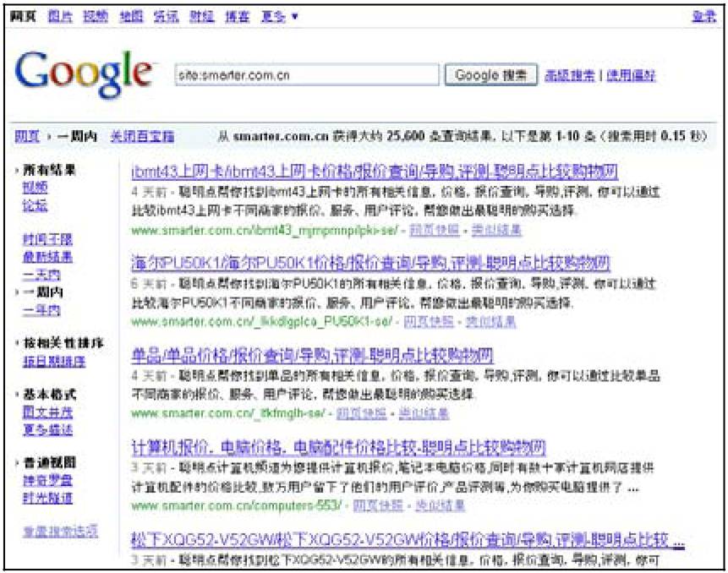Image resolution: width=728 pixels, height=573 pixels.
Task: Open 类似结果 for the ibmt43 result
Action: tap(496, 230)
